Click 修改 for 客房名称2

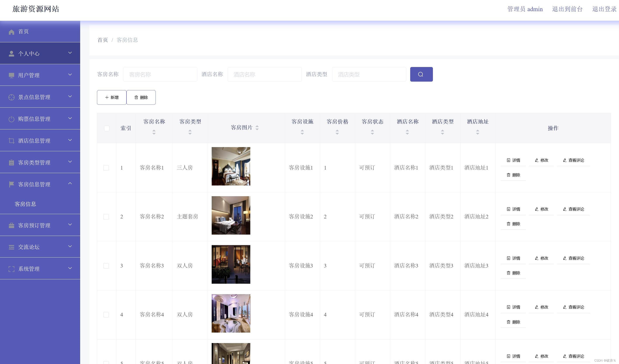(x=541, y=209)
